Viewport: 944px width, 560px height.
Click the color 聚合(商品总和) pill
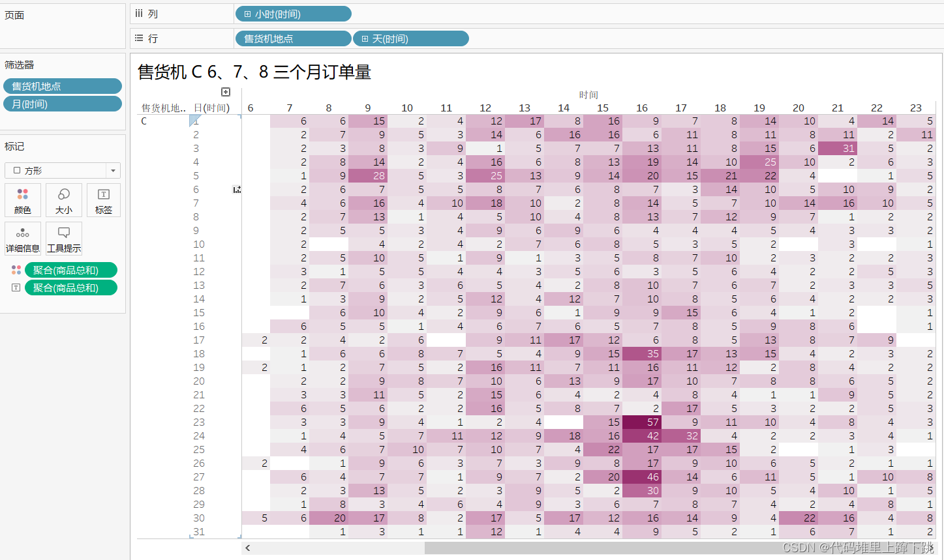(71, 270)
